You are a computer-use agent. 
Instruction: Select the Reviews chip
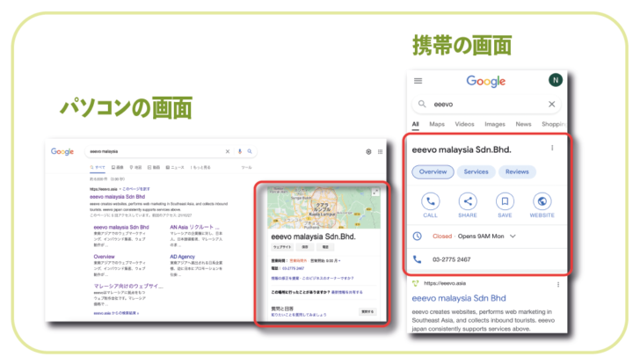[517, 172]
